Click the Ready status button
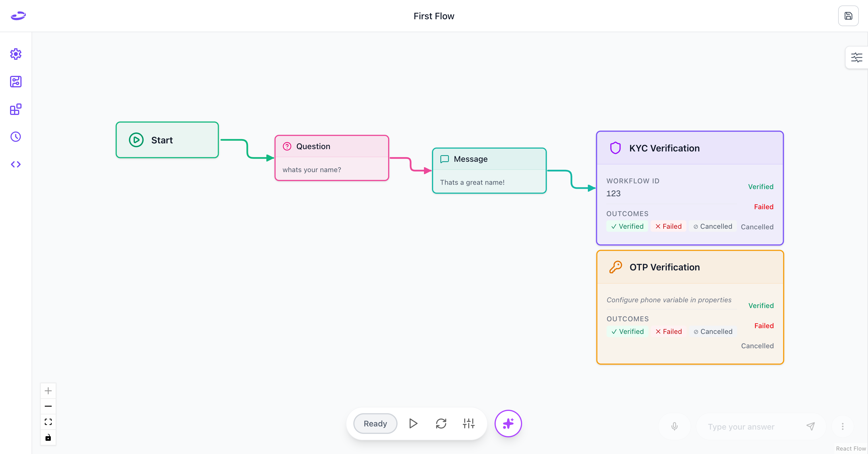Image resolution: width=868 pixels, height=454 pixels. click(x=375, y=423)
